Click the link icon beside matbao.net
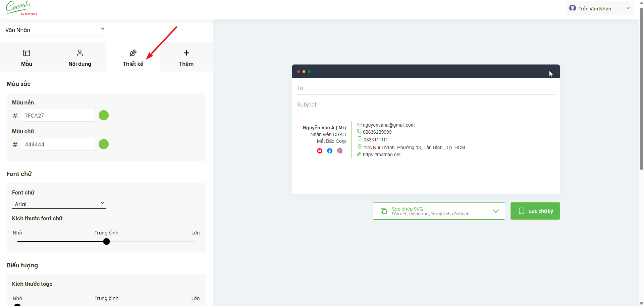 pos(359,154)
